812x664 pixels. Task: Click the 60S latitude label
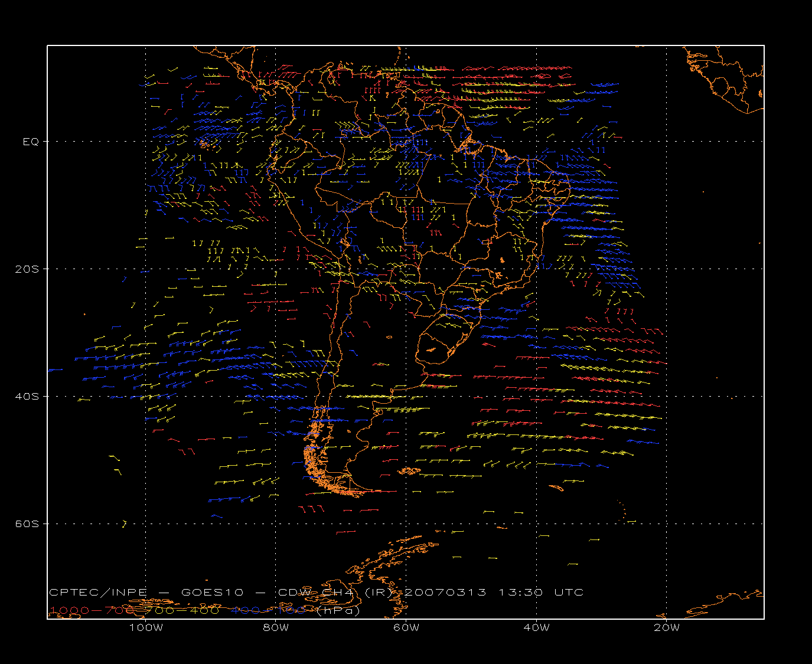point(27,524)
